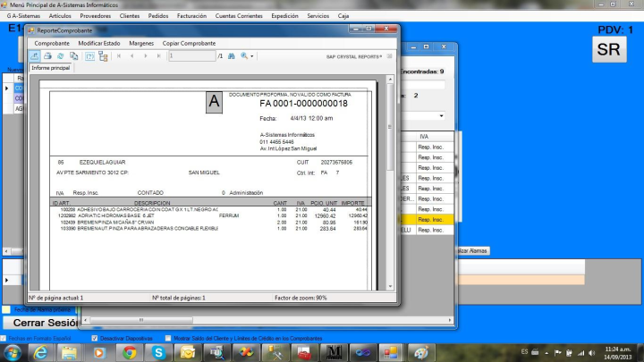Open the Comprobante menu

(x=52, y=43)
